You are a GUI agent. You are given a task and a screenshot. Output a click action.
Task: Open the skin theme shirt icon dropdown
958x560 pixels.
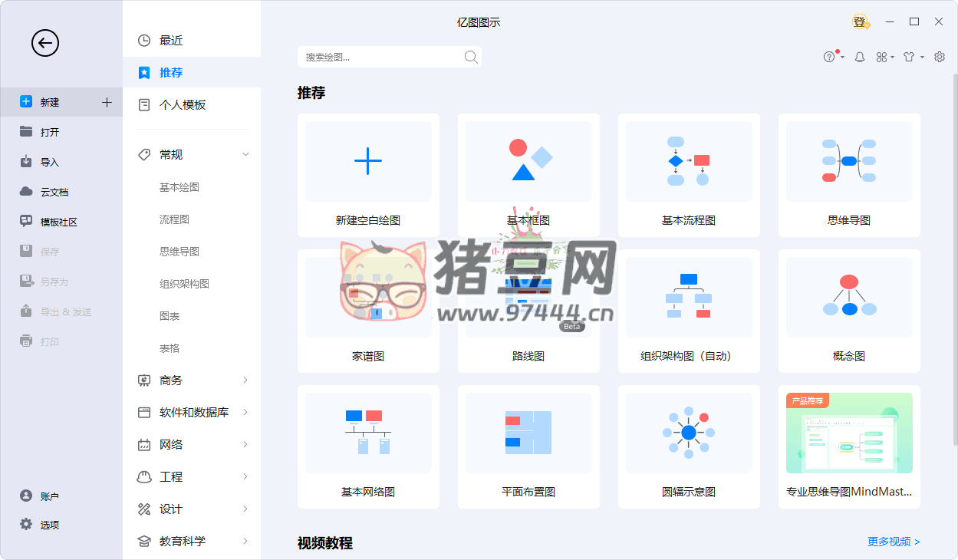coord(913,57)
